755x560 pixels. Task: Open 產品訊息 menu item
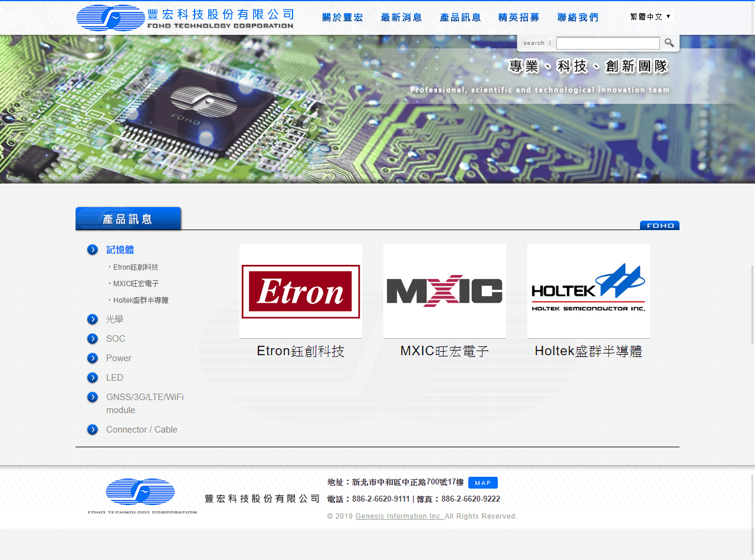[x=461, y=17]
